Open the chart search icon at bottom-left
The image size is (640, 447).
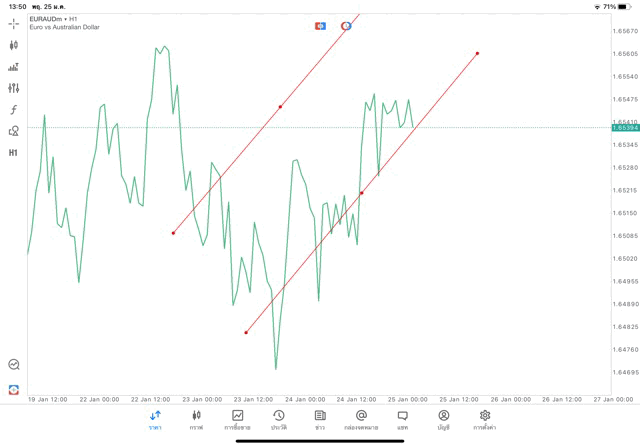click(x=14, y=365)
